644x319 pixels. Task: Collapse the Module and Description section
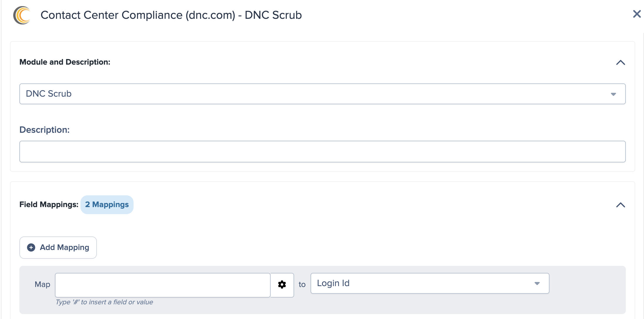(620, 63)
